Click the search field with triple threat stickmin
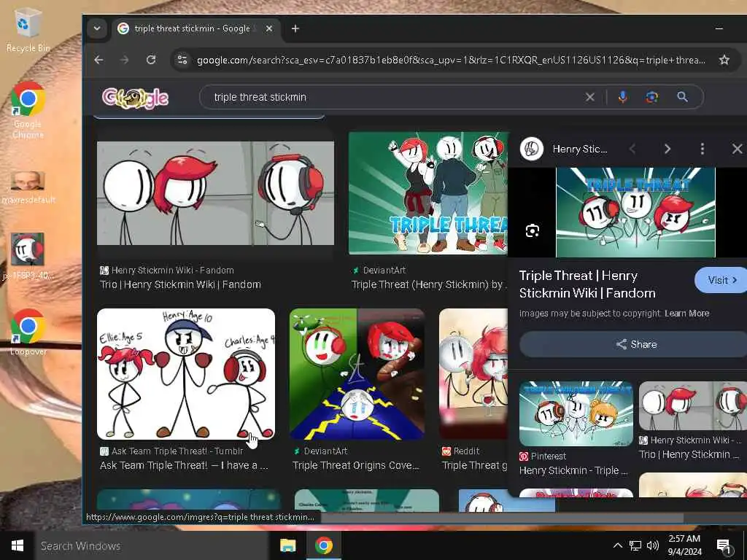Viewport: 747px width, 560px height. point(395,97)
